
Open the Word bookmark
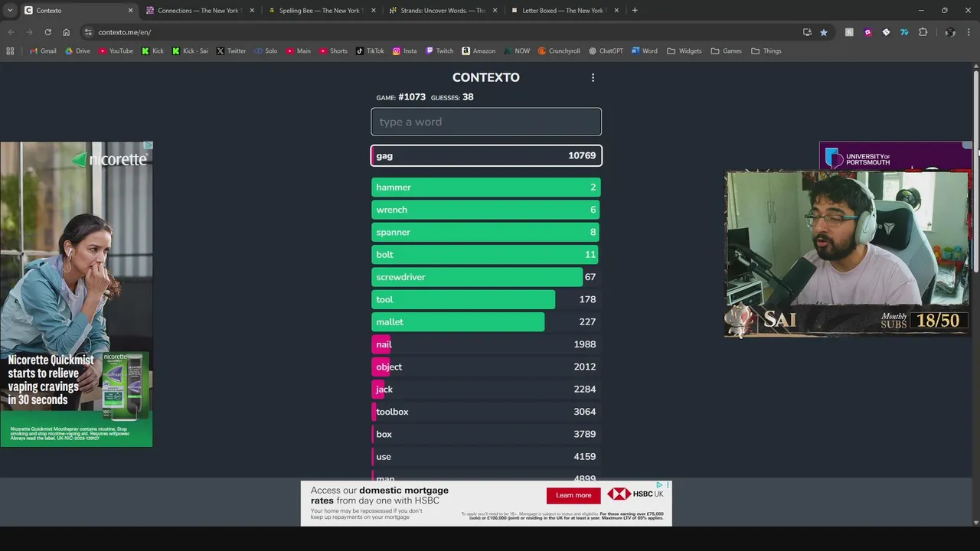[x=644, y=51]
